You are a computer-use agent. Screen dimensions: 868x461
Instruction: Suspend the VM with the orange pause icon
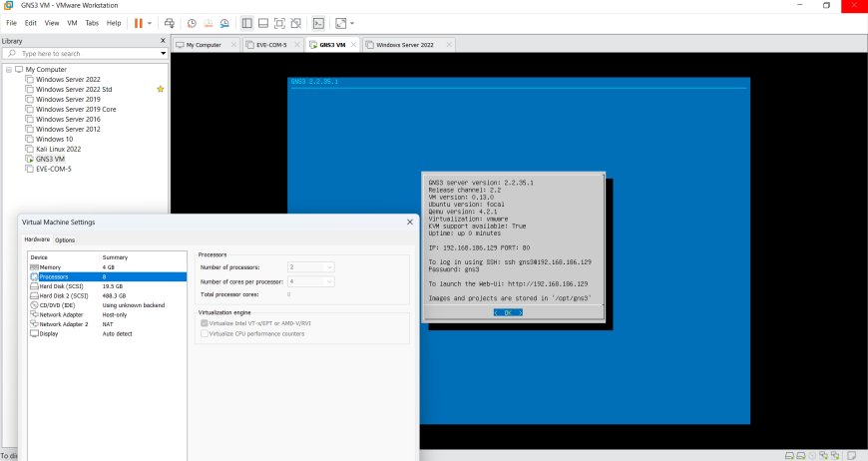coord(139,23)
